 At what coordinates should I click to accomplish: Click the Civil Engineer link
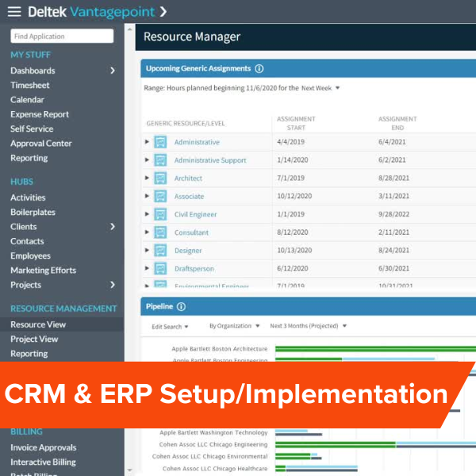coord(195,214)
